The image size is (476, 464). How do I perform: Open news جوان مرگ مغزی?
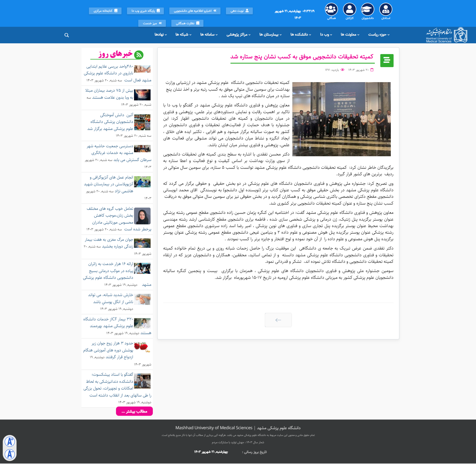pyautogui.click(x=109, y=243)
